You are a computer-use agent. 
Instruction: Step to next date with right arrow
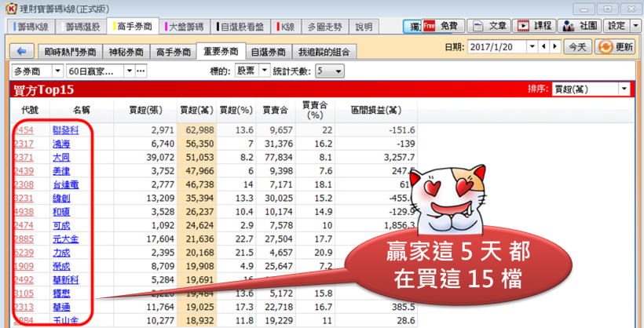pyautogui.click(x=555, y=47)
